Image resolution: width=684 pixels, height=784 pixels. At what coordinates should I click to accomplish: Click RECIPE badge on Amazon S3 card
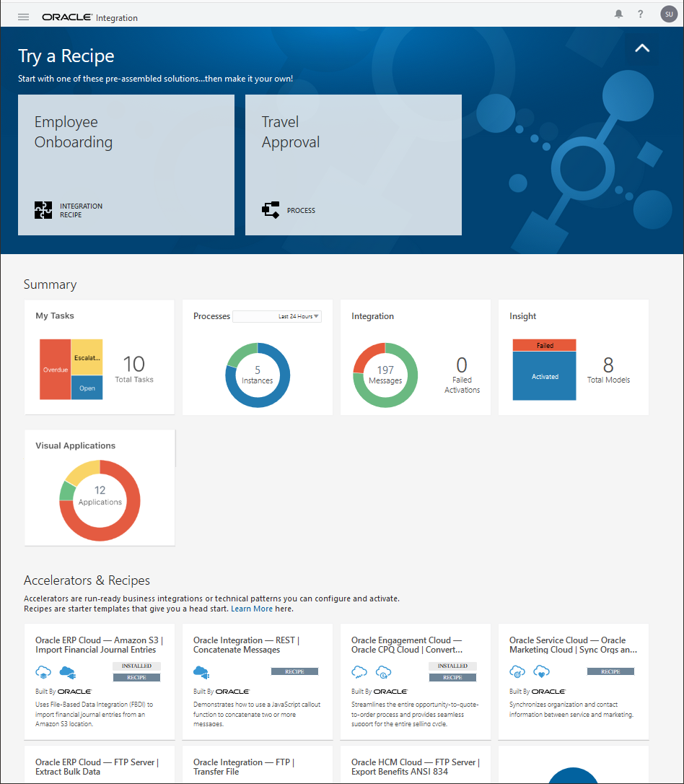click(x=136, y=677)
